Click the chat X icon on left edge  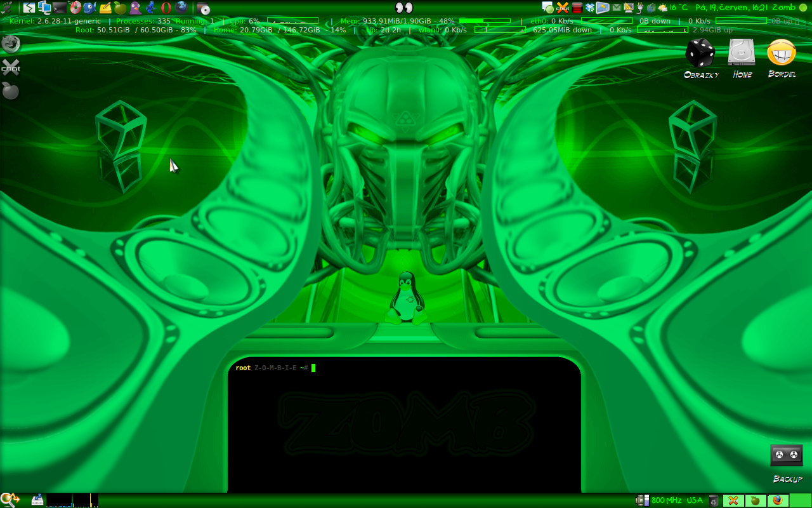tap(10, 67)
